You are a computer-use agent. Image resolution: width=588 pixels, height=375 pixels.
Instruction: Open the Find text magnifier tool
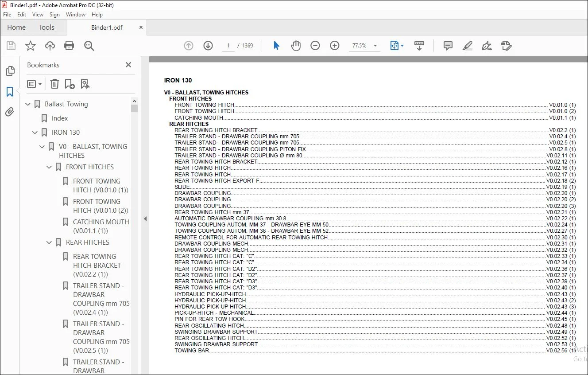pyautogui.click(x=89, y=46)
